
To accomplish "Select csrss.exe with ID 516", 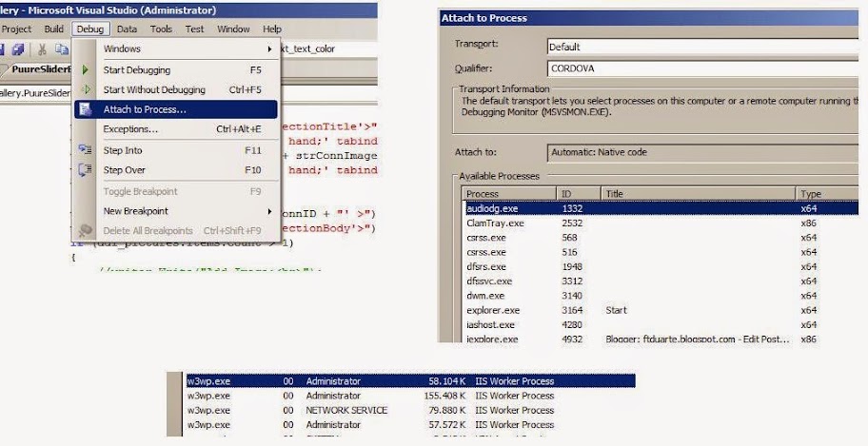I will [x=661, y=252].
